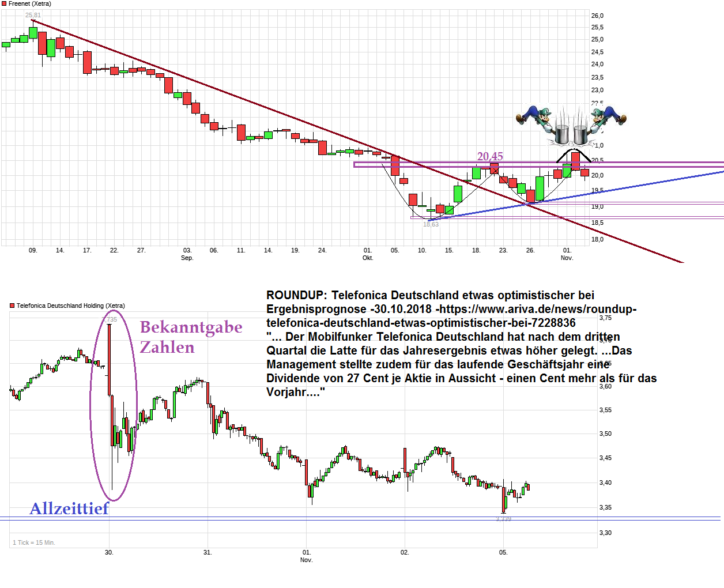Click the '30.' date label in Telefonica chart
This screenshot has width=724, height=588.
point(109,552)
